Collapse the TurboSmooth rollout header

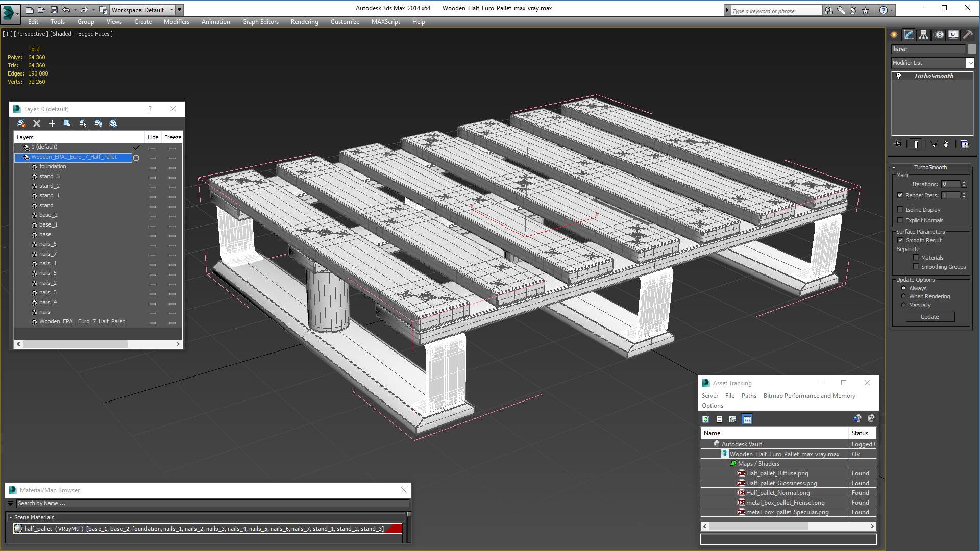coord(930,167)
